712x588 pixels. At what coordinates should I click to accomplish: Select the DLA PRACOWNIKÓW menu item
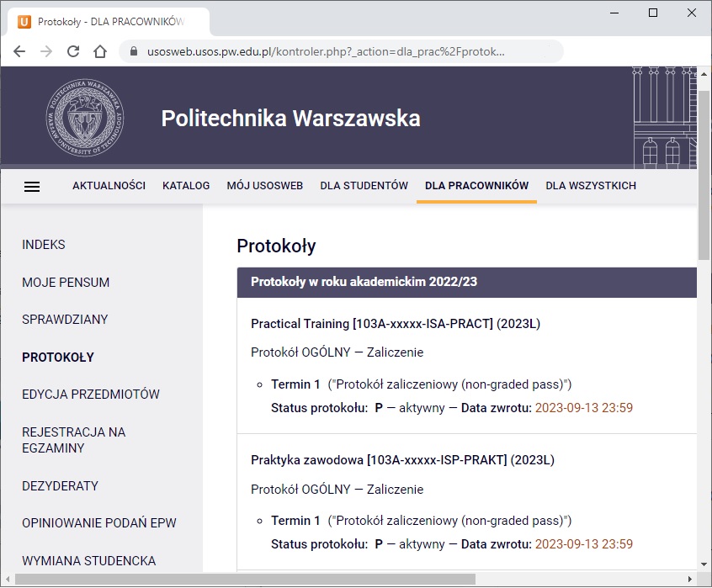point(477,186)
